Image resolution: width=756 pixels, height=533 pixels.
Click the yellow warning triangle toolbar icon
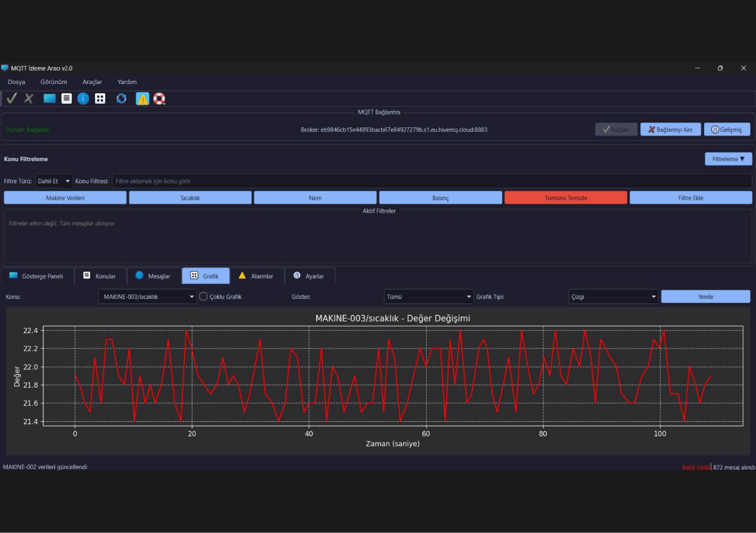click(143, 98)
